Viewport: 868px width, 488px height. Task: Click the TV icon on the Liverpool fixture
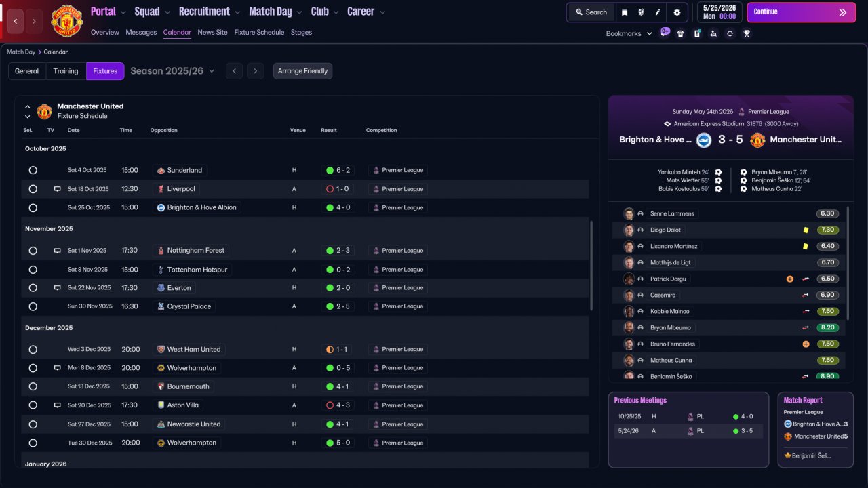[x=58, y=189]
